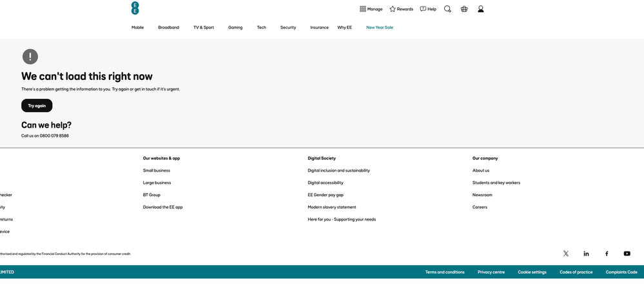Open the Privacy centre link

point(491,272)
